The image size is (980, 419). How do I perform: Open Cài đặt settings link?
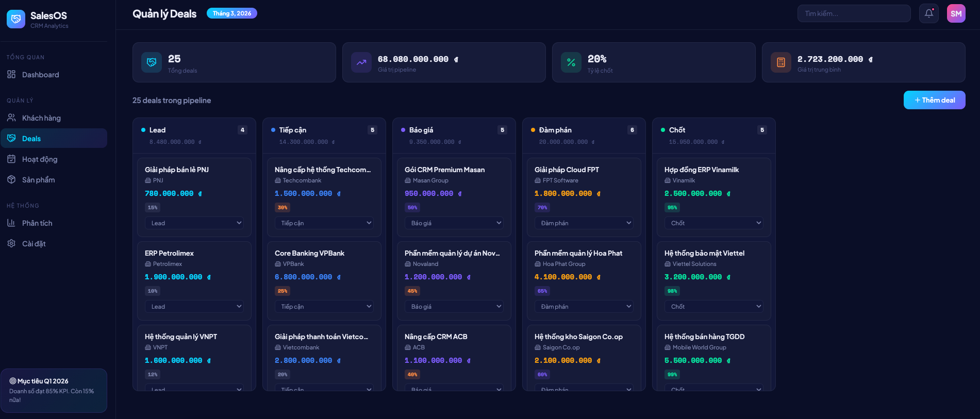tap(54, 244)
